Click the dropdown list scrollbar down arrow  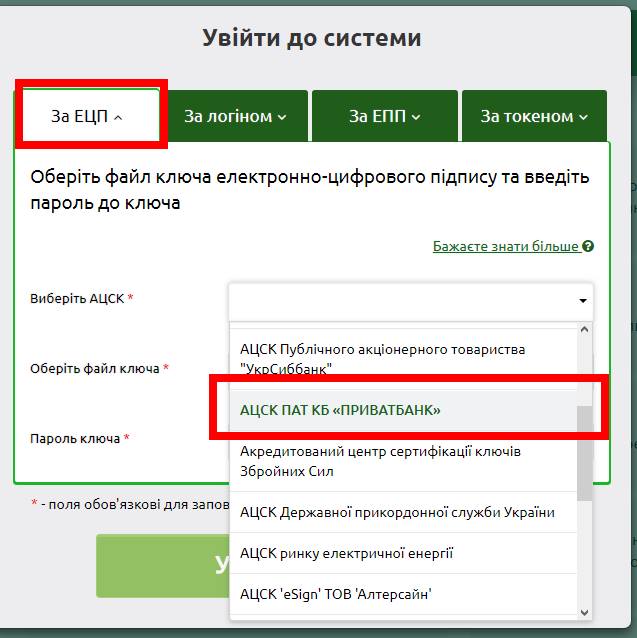[585, 611]
